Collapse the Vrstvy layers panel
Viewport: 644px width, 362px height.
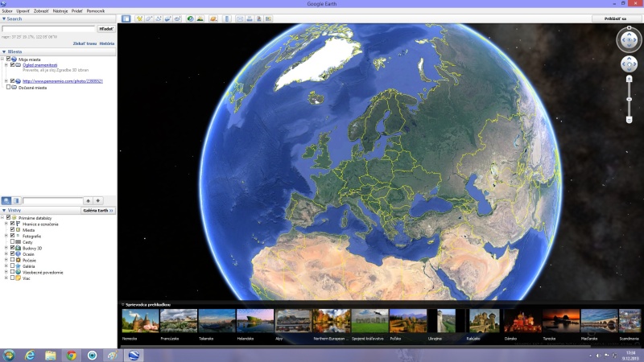(4, 210)
